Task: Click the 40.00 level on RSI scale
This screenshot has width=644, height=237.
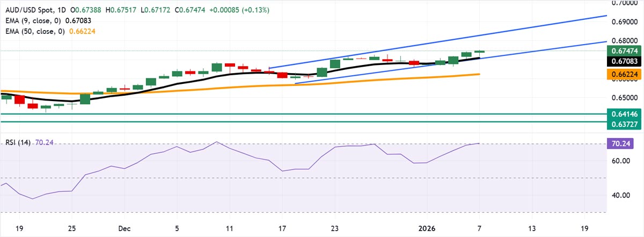Action: tap(624, 196)
